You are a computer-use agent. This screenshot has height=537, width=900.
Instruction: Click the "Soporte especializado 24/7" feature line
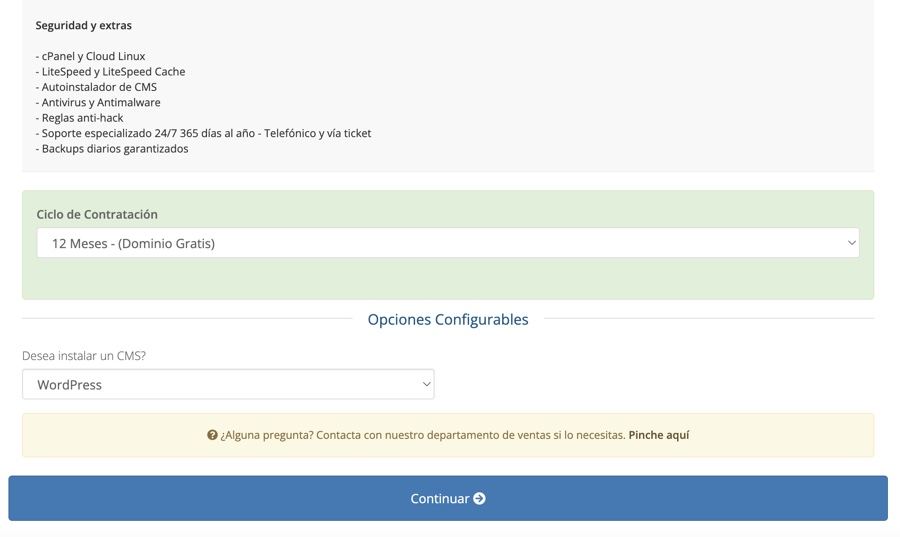pos(203,133)
